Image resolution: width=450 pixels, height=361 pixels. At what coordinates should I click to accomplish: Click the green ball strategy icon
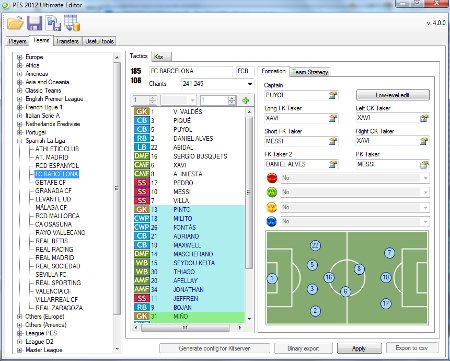pos(272,192)
